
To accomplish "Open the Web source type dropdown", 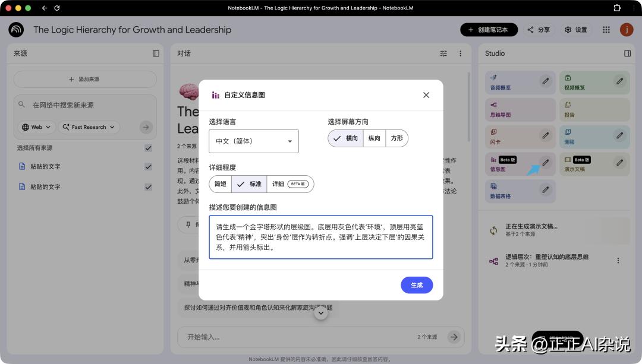I will point(37,127).
